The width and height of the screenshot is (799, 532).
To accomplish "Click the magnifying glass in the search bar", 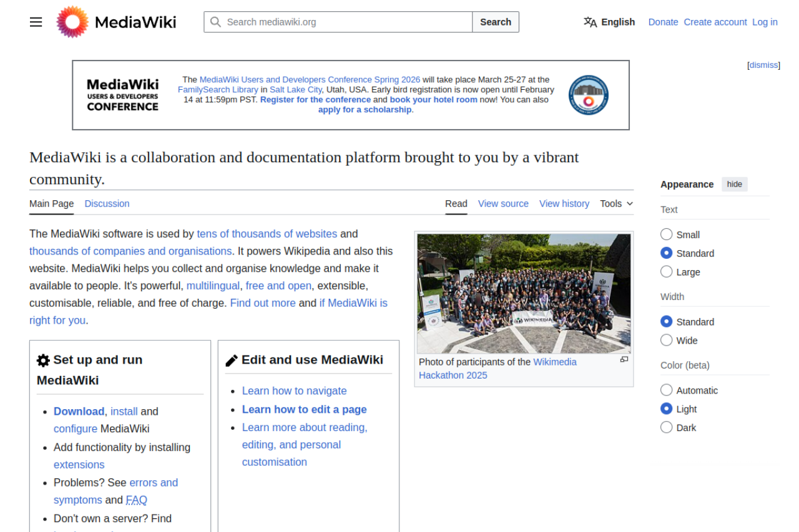I will [x=215, y=22].
